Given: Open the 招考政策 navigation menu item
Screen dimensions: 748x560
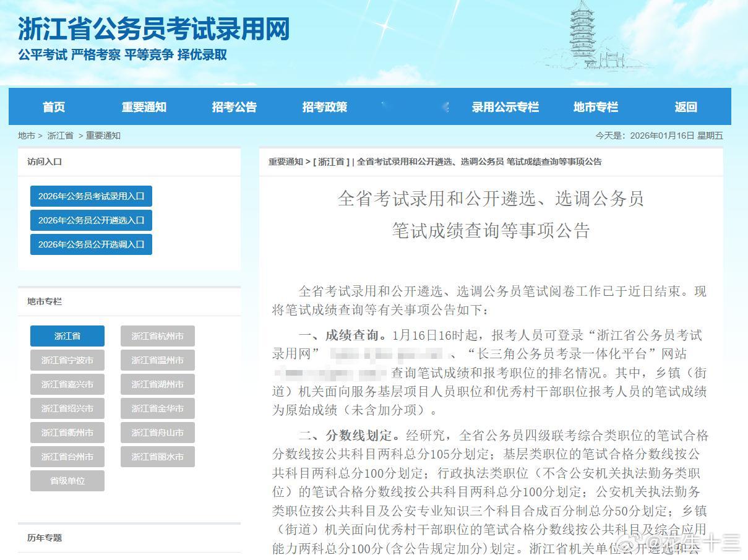Looking at the screenshot, I should (x=324, y=106).
